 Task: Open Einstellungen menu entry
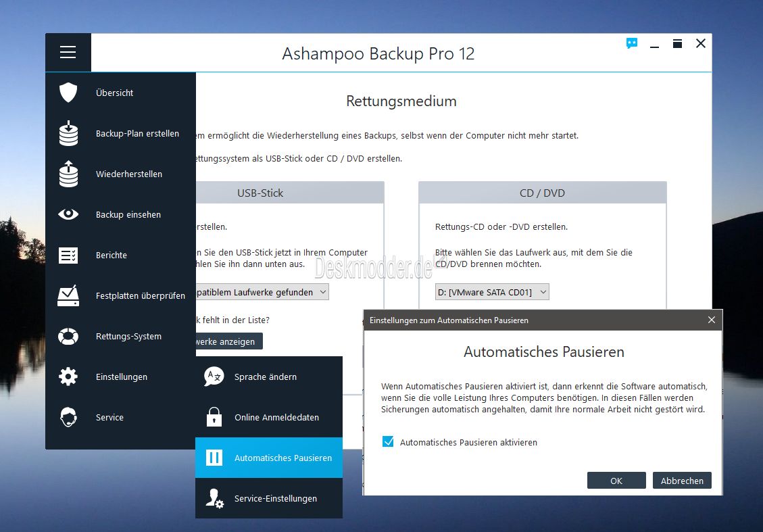[x=121, y=377]
